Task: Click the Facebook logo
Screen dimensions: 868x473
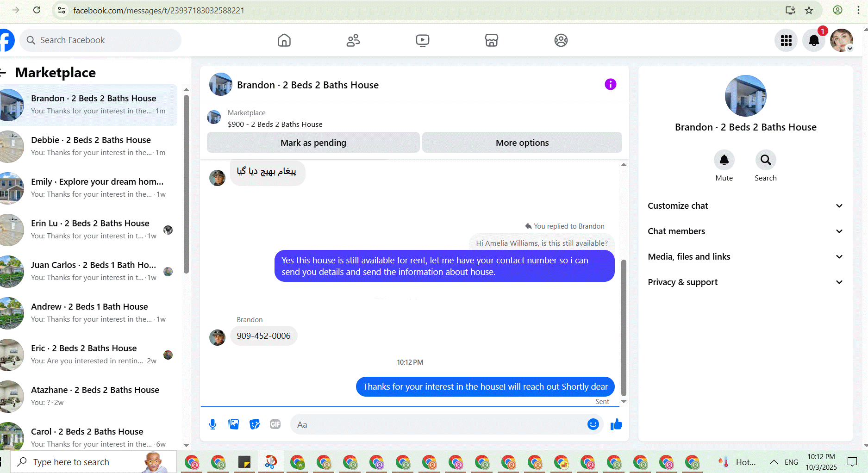Action: (x=6, y=40)
